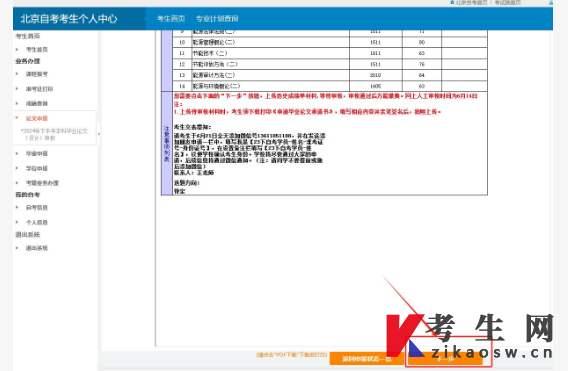This screenshot has height=371, width=568.
Task: Open 毕业申报 in the sidebar
Action: coord(37,154)
